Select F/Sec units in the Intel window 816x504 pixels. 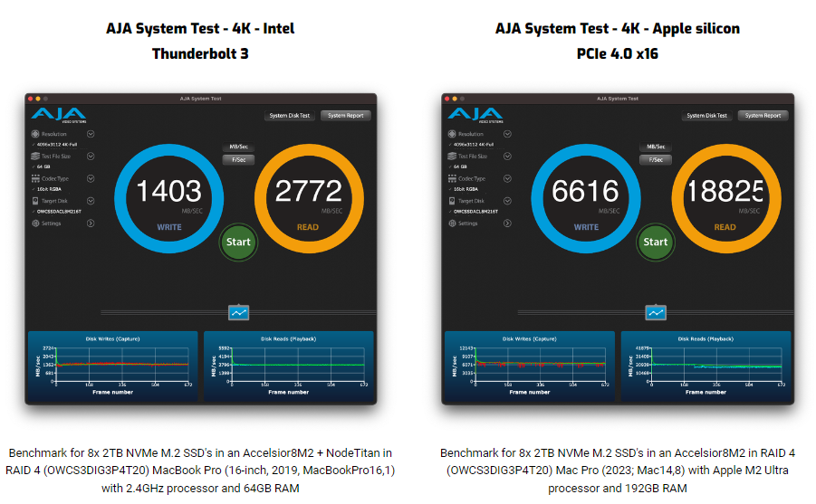pyautogui.click(x=239, y=159)
